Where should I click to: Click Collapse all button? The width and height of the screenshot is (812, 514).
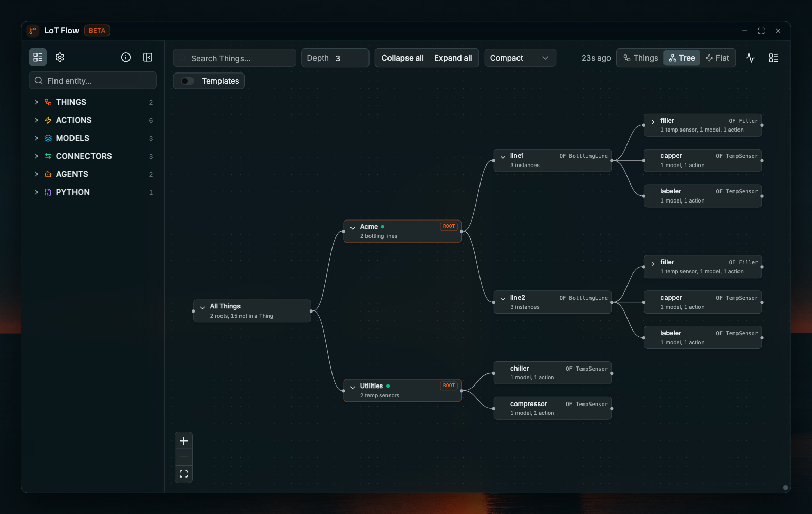[402, 58]
